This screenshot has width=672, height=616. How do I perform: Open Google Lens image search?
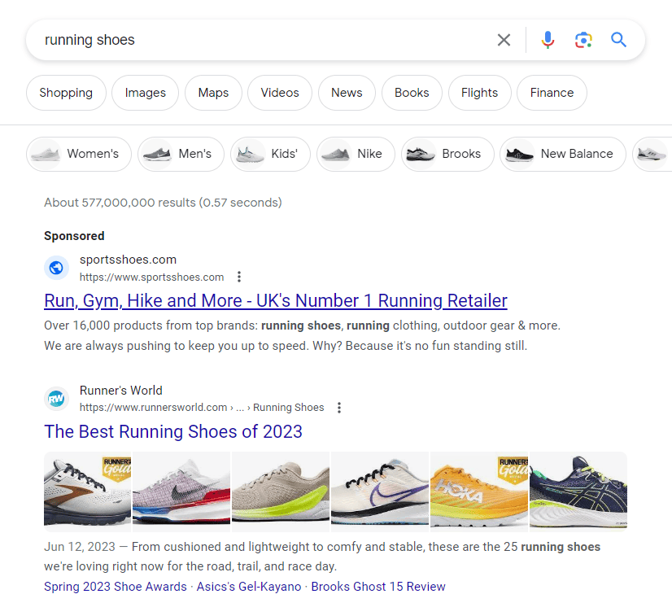tap(583, 40)
